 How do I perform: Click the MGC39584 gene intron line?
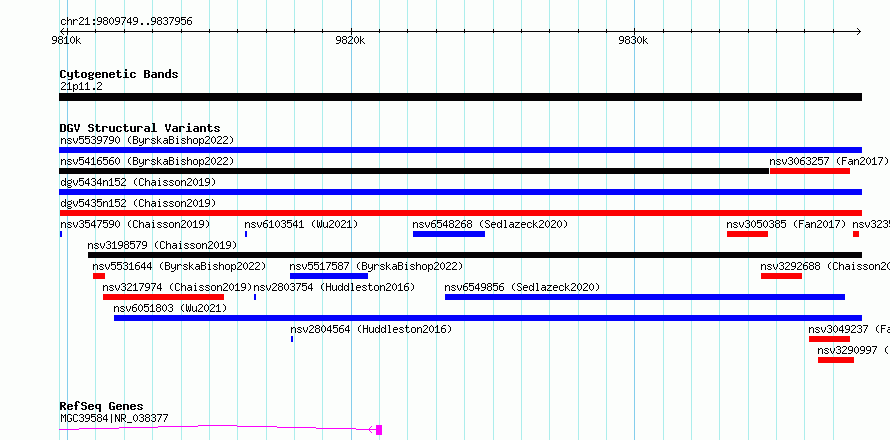[216, 427]
